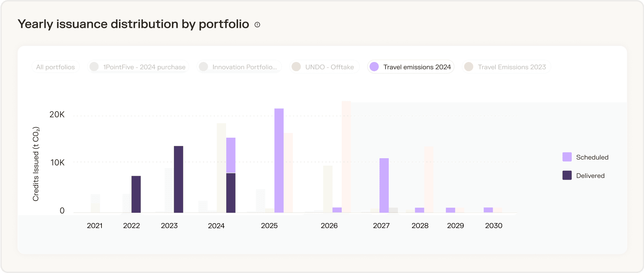Toggle the 1PointFive - 2024 purchase portfolio

138,67
